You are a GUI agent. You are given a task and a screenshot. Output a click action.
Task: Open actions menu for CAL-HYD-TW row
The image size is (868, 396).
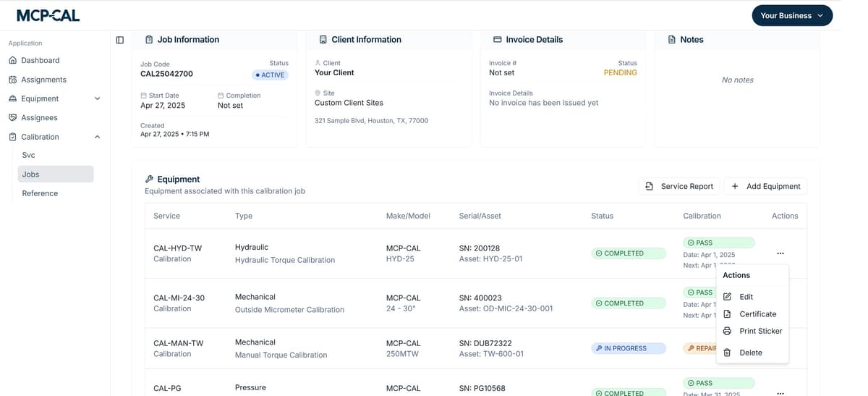click(780, 253)
